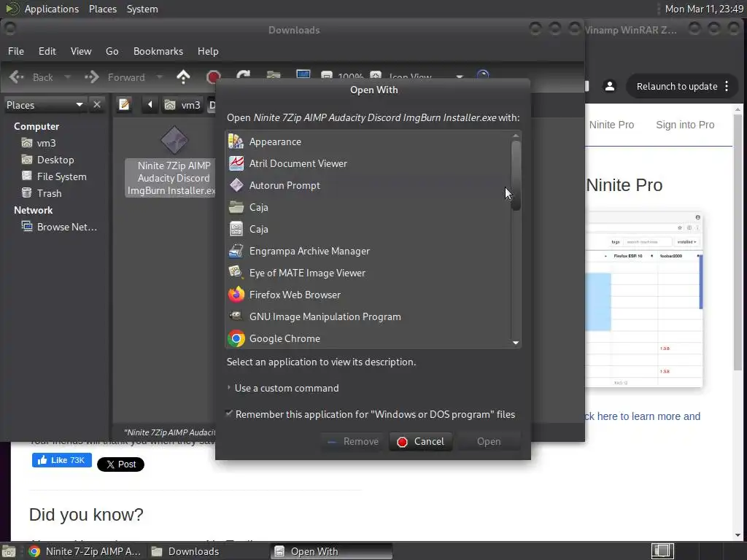Show desktop from bottom panel icon
The width and height of the screenshot is (747, 560).
point(9,551)
